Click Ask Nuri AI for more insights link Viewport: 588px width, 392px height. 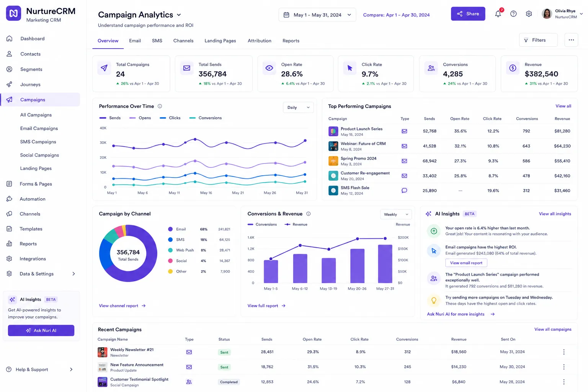point(461,314)
